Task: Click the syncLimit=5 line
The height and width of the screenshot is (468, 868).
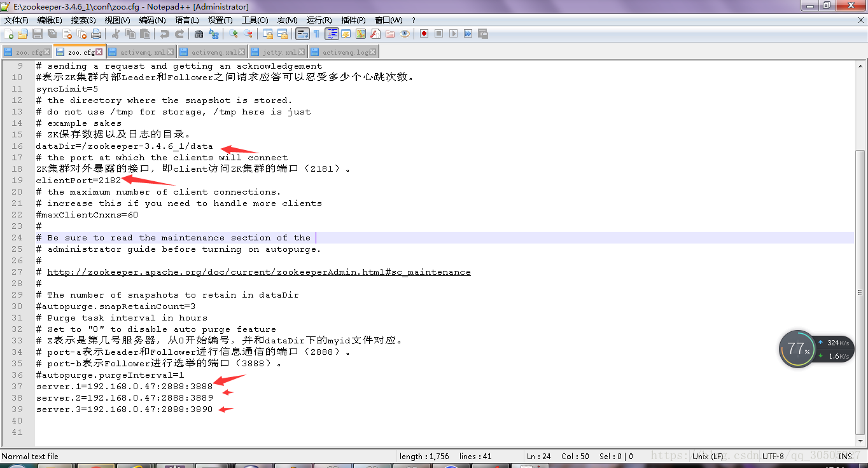Action: pos(67,89)
